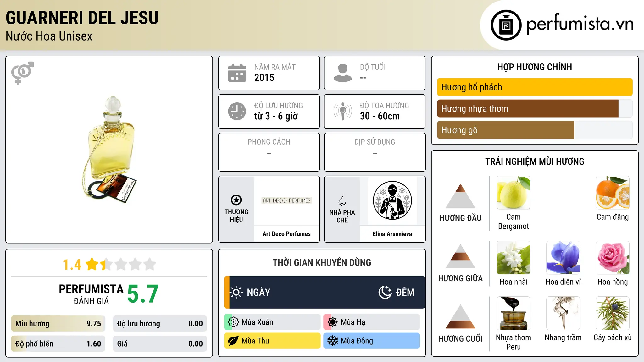Select the Hoa nhài note image
Screen dimensions: 644x362
pyautogui.click(x=514, y=258)
